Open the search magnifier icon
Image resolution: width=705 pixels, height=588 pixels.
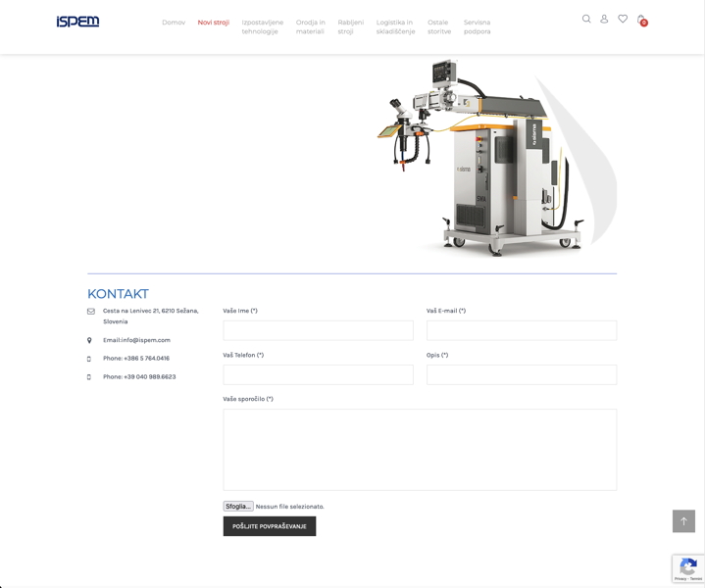pos(586,19)
